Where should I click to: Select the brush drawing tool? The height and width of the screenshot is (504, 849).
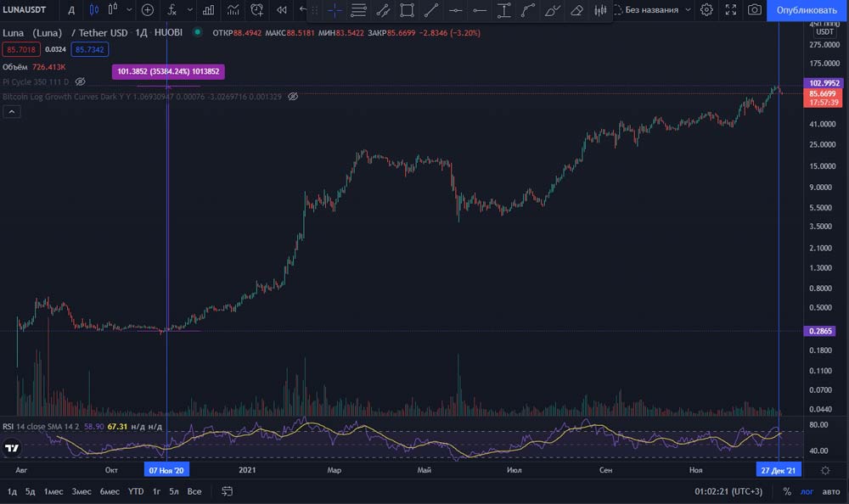553,10
